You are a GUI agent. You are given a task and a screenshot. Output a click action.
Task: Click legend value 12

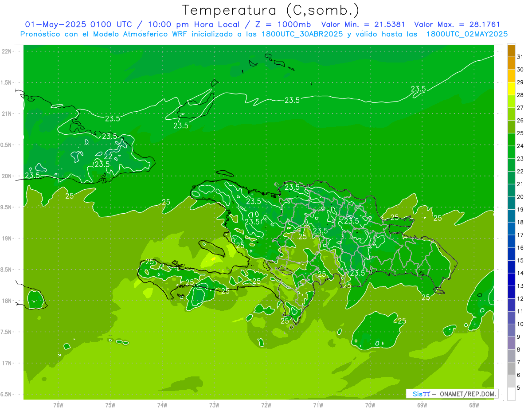point(520,299)
